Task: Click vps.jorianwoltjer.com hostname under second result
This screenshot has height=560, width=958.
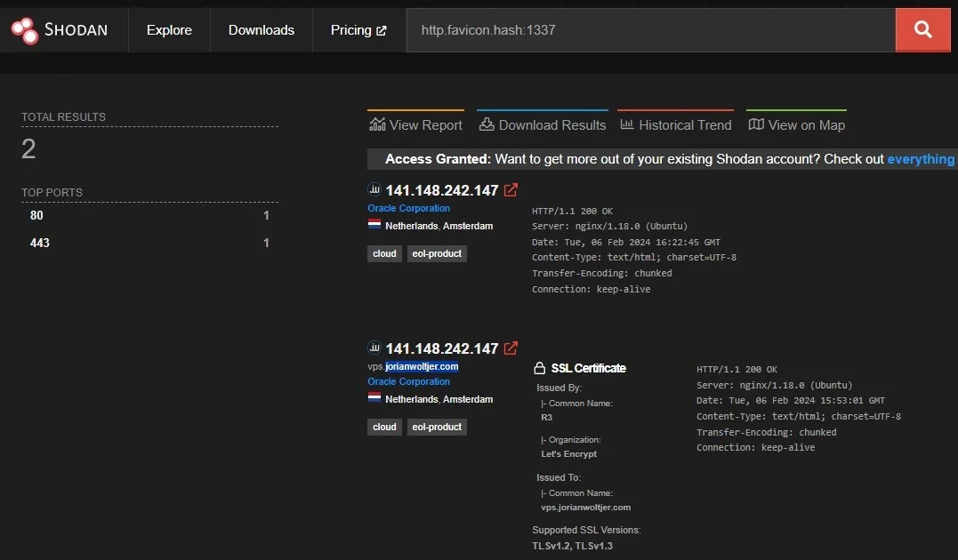Action: tap(413, 366)
